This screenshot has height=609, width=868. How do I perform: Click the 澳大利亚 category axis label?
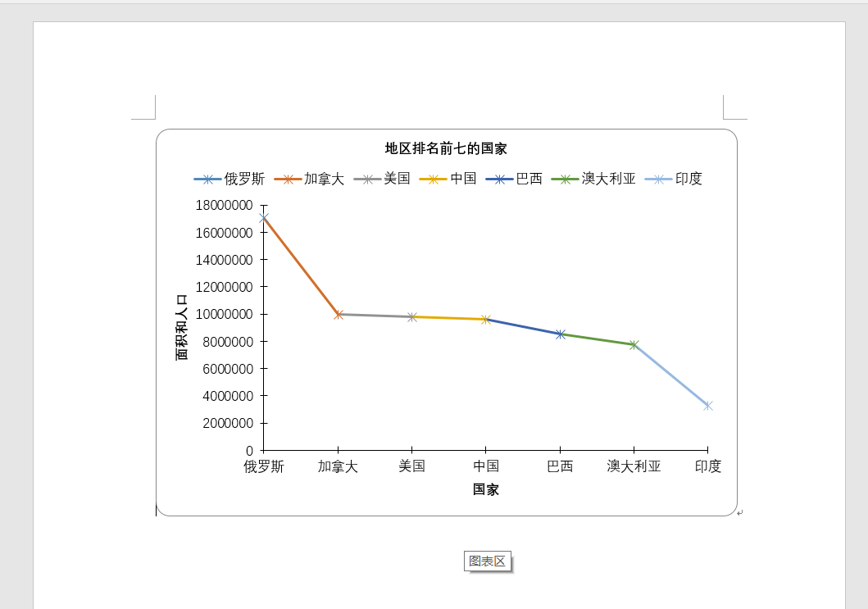click(x=632, y=466)
